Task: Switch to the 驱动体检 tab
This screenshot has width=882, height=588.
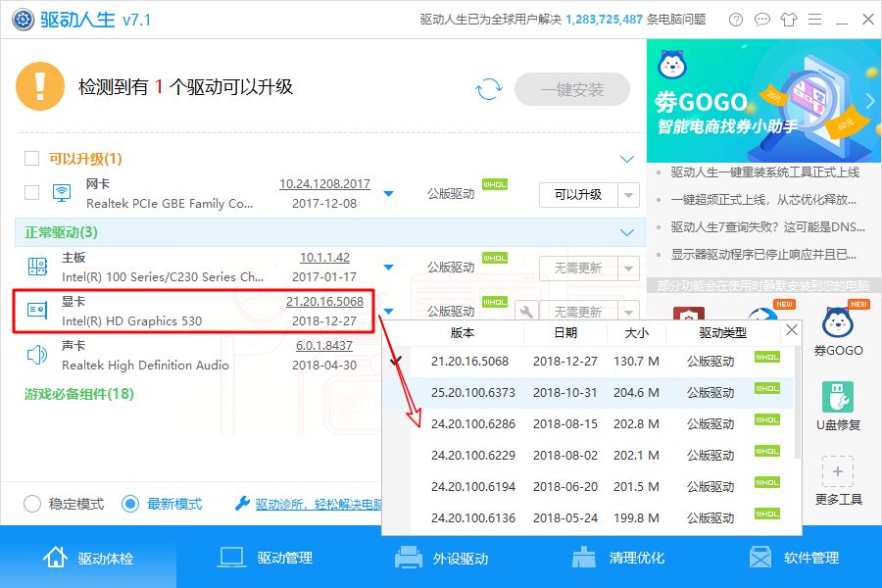Action: click(88, 558)
